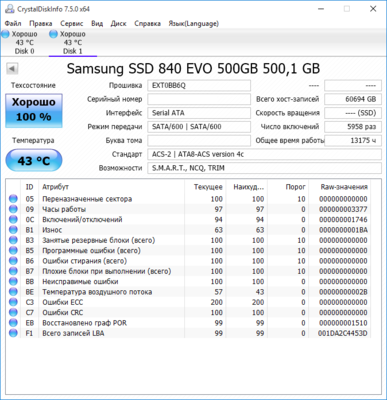Click the Хорошо 100 % health status button

(x=34, y=110)
